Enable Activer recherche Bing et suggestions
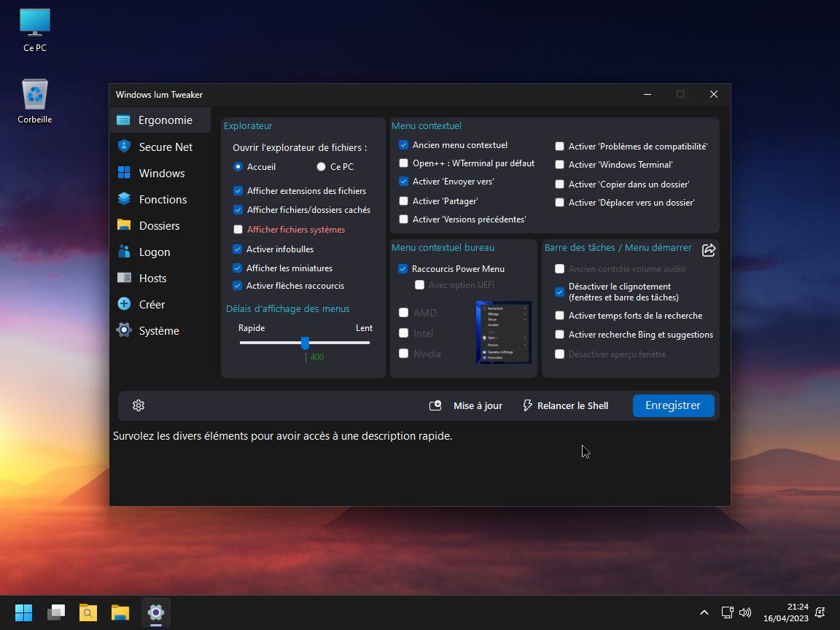 559,334
